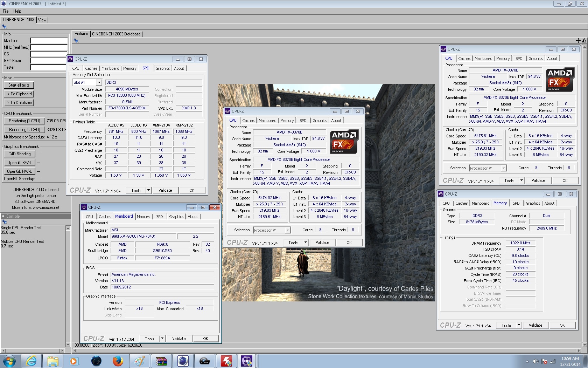Viewport: 588px width, 368px height.
Task: Open WinRAR icon in taskbar
Action: click(161, 361)
